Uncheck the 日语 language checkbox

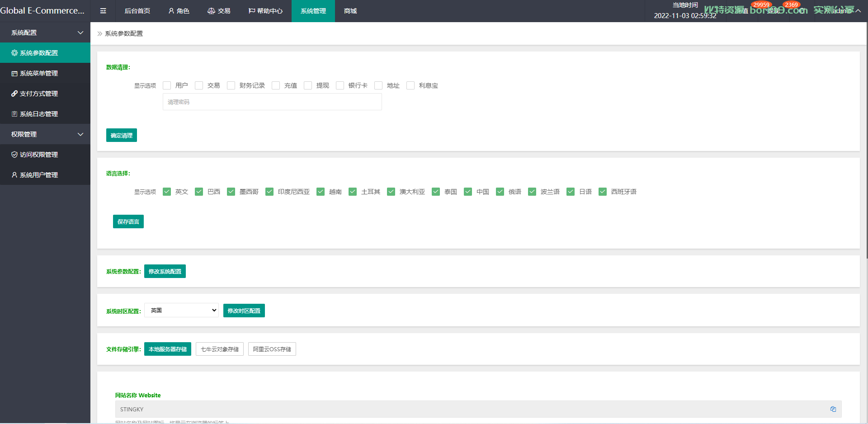tap(571, 192)
